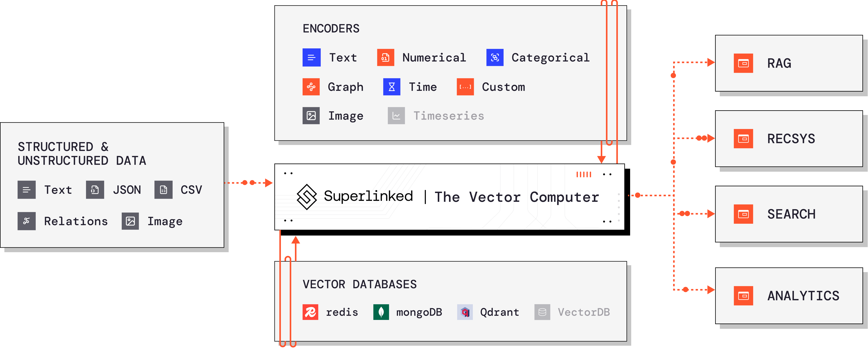Click the Superlinked diamond logo
The height and width of the screenshot is (352, 868).
click(x=307, y=197)
